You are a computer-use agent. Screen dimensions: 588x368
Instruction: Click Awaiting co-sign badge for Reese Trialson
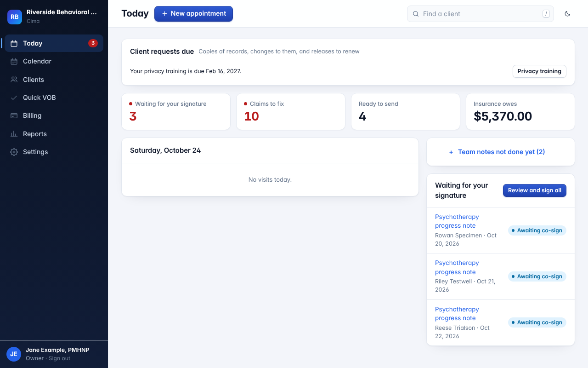[537, 322]
